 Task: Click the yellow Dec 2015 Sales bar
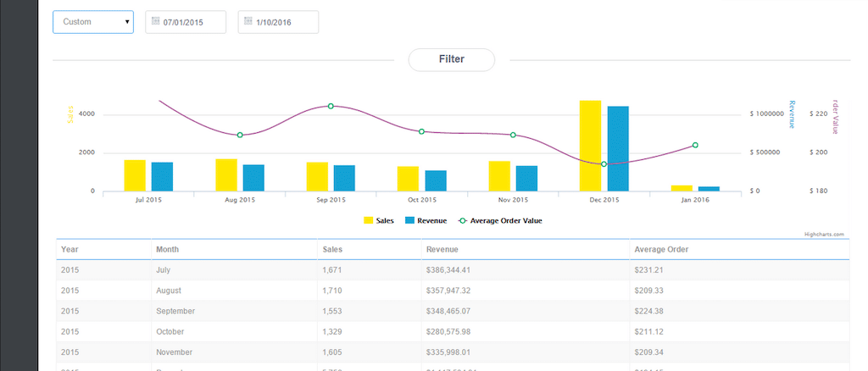click(x=590, y=146)
